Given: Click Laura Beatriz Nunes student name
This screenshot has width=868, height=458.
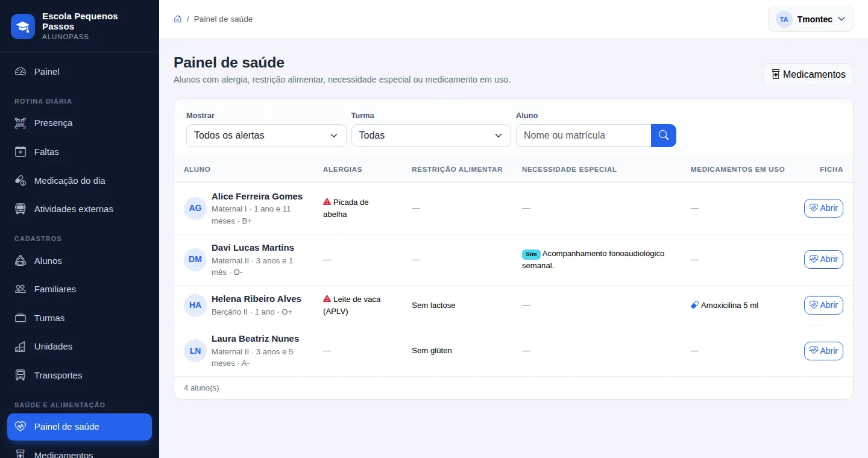Looking at the screenshot, I should pos(255,339).
